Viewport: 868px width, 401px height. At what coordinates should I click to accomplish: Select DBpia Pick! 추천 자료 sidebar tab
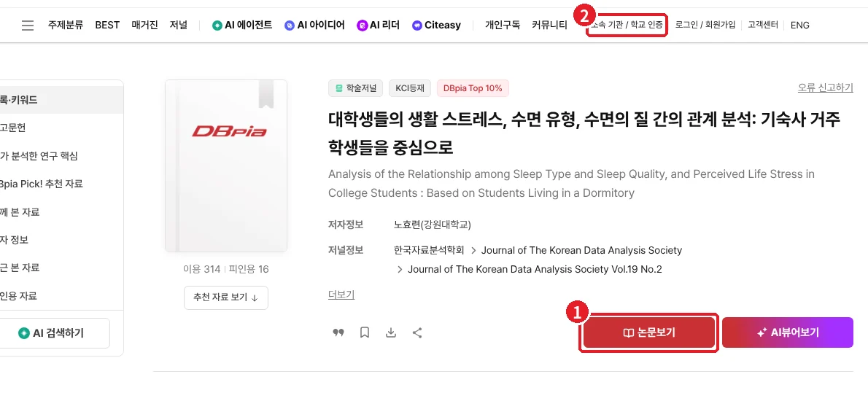(61, 184)
